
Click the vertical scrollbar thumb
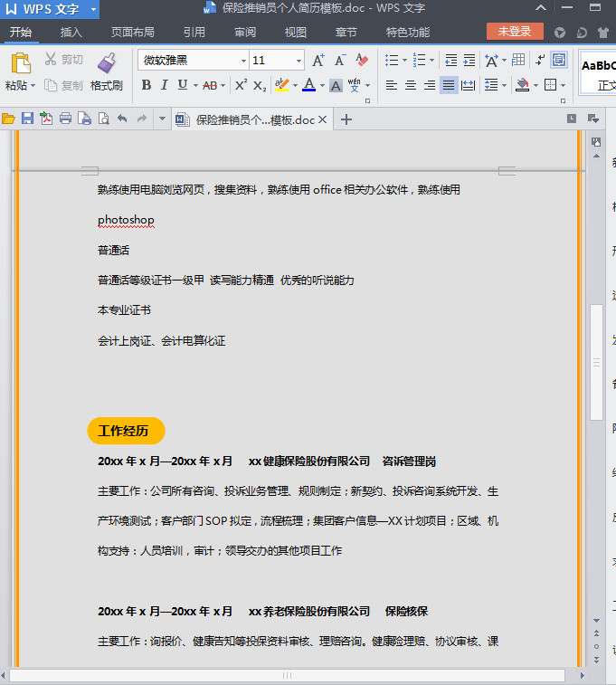click(x=596, y=362)
